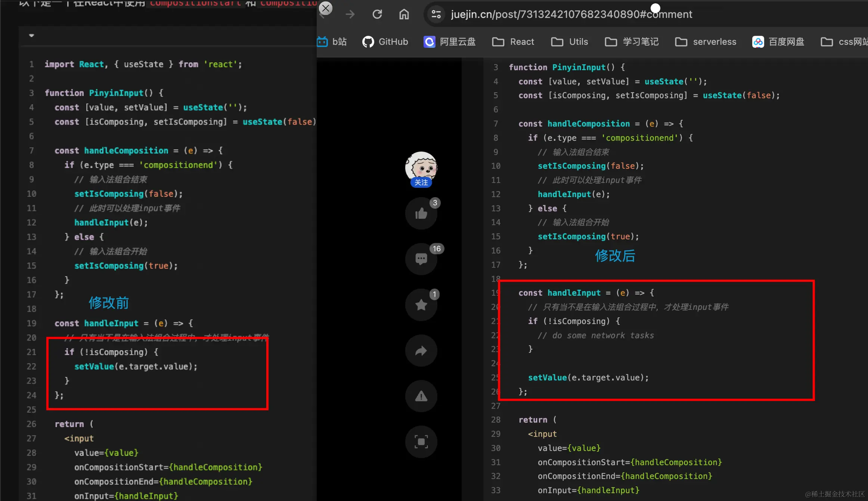
Task: Go to browser home page icon
Action: [x=404, y=14]
